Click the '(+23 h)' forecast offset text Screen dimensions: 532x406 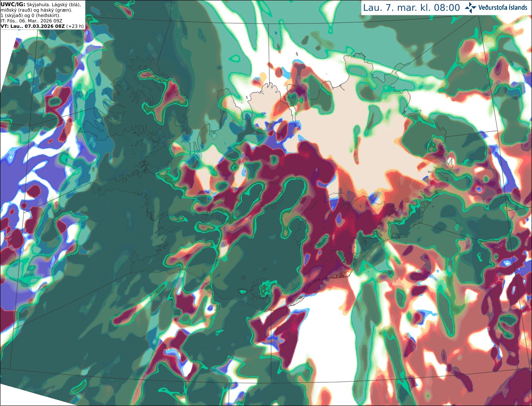point(75,26)
